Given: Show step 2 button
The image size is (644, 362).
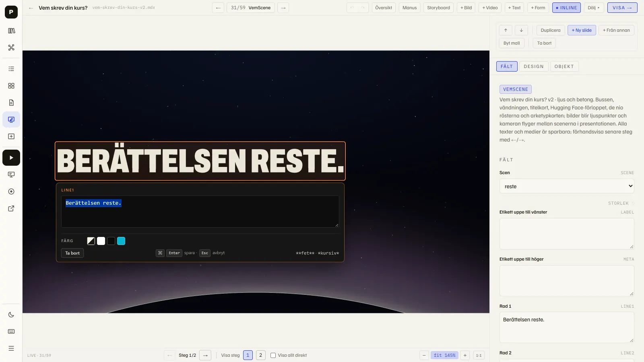Looking at the screenshot, I should (x=261, y=356).
